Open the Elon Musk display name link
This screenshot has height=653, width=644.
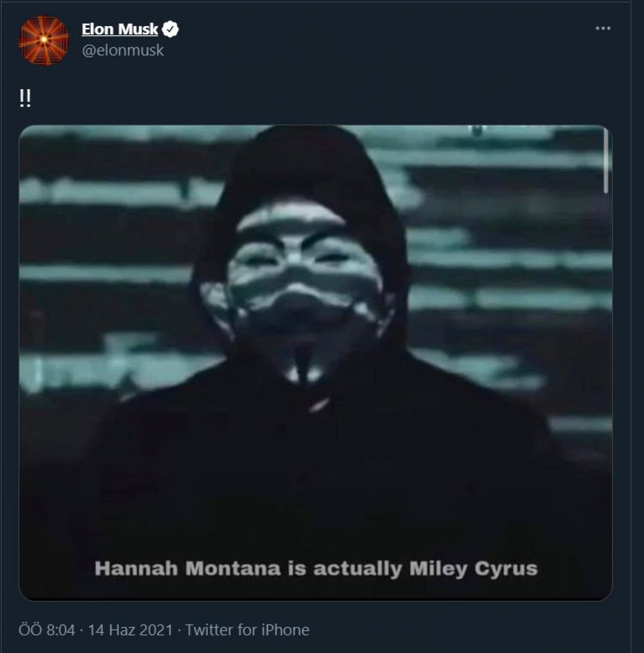click(120, 29)
